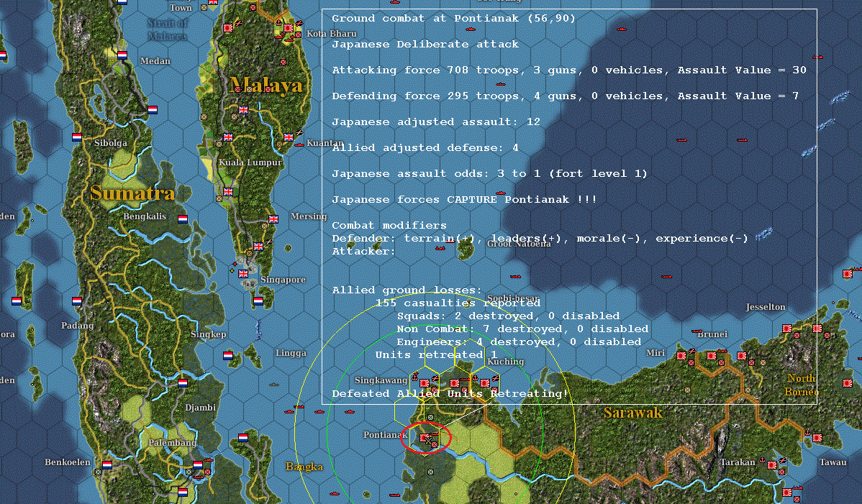This screenshot has height=504, width=862.
Task: Select the Japanese flag below Jesselton label
Action: pyautogui.click(x=787, y=329)
